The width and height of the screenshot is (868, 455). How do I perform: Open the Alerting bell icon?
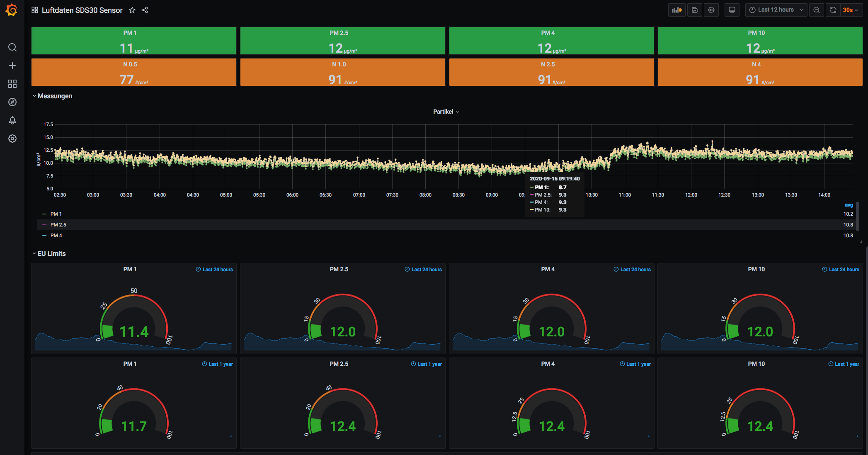pos(12,120)
